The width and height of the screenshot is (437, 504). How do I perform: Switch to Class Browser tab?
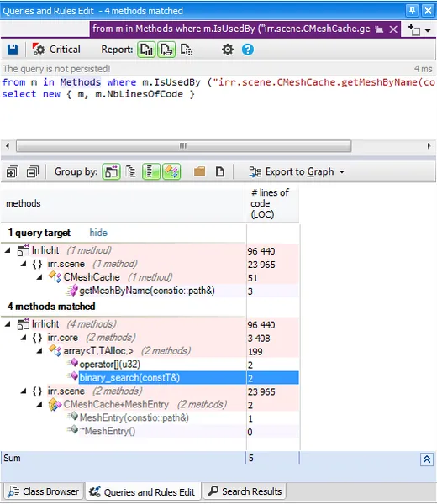pos(43,491)
